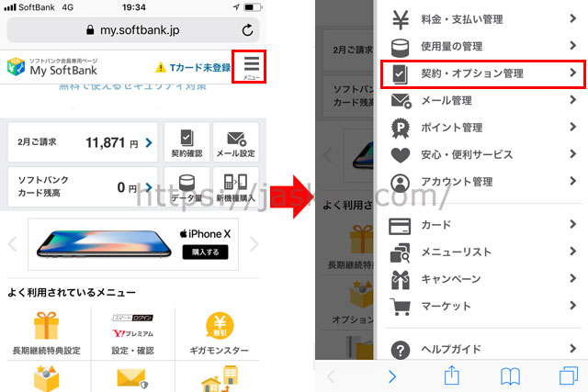The image size is (588, 392).
Task: Expand the 使用量の管理 chevron
Action: click(x=572, y=46)
